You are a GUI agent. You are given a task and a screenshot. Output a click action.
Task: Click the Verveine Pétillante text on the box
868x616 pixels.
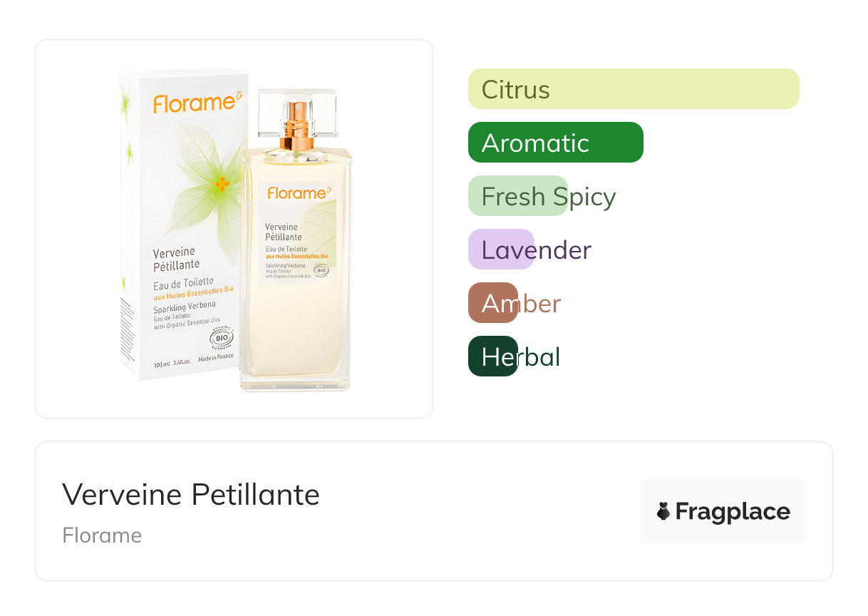(176, 258)
